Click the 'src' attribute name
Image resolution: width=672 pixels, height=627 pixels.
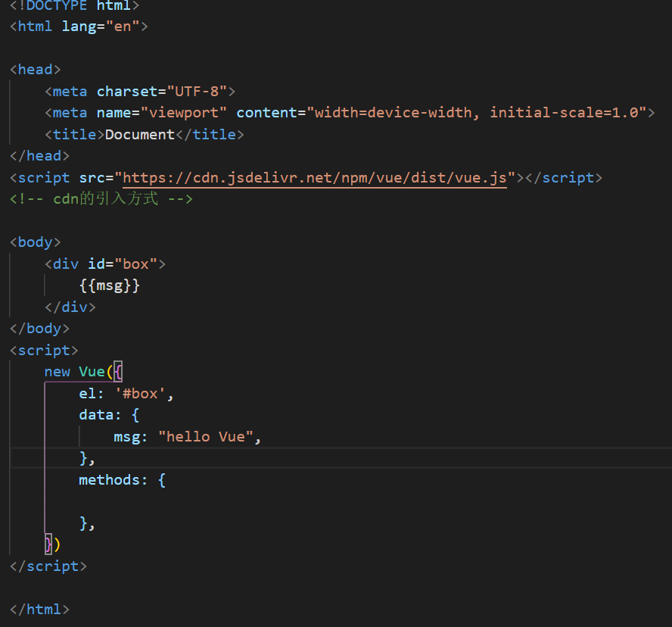click(x=92, y=177)
